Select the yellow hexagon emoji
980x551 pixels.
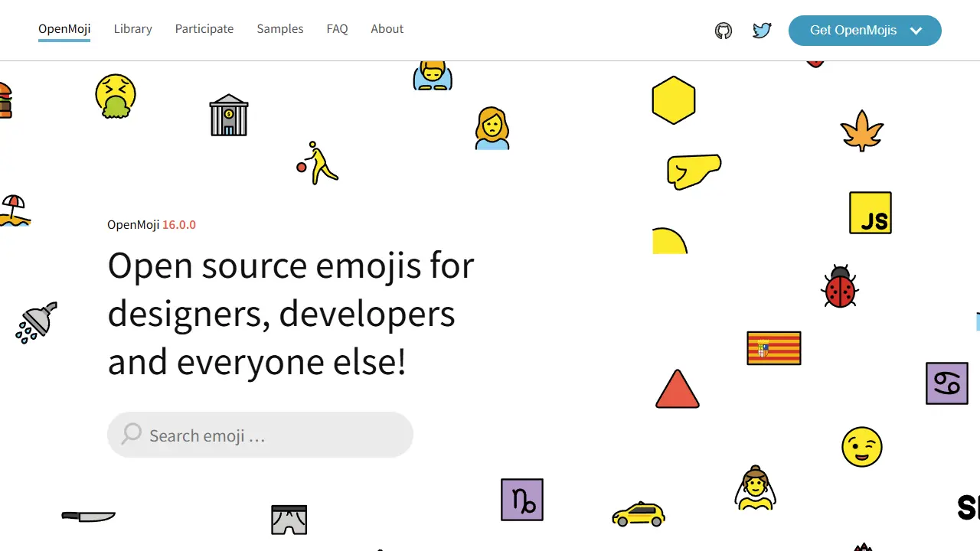coord(674,100)
